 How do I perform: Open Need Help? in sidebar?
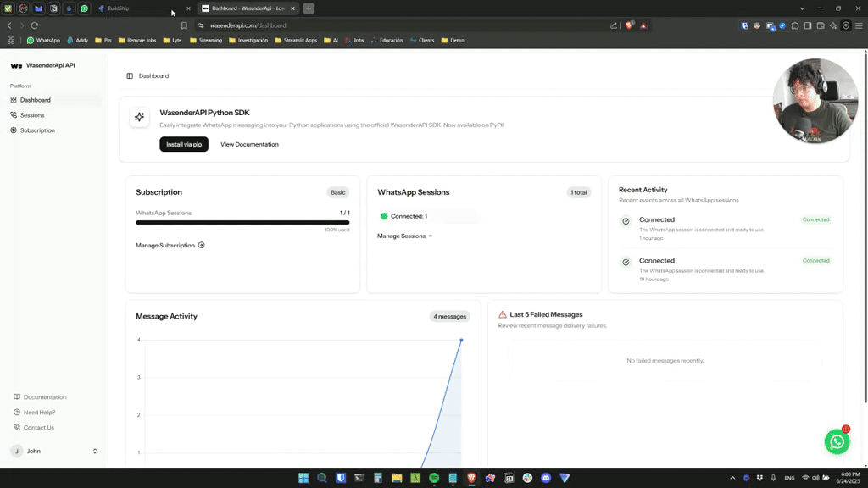tap(34, 413)
